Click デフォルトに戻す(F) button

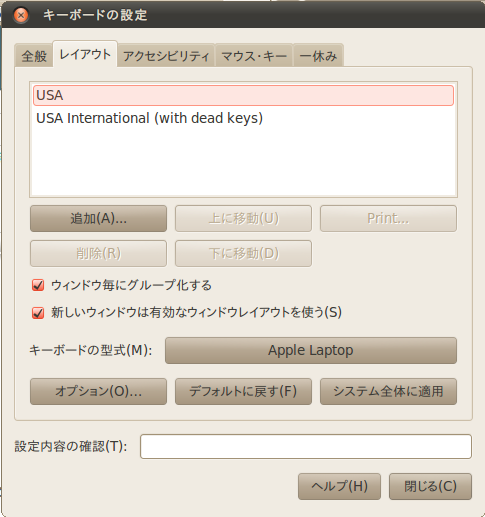(x=243, y=392)
